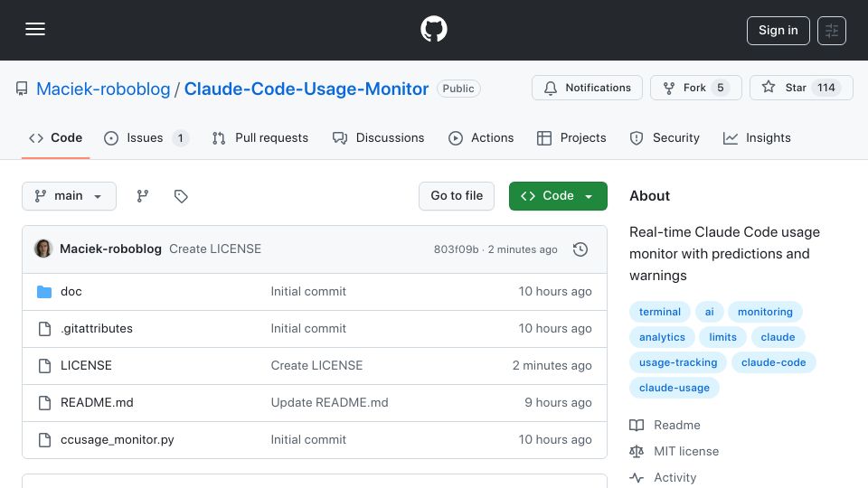
Task: Open Initial commit message in ccusage_monitor.py row
Action: 308,440
